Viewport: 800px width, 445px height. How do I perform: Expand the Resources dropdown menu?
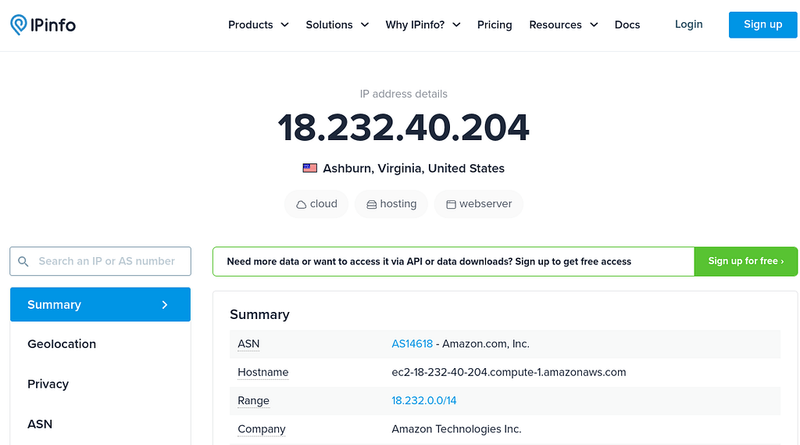click(563, 24)
